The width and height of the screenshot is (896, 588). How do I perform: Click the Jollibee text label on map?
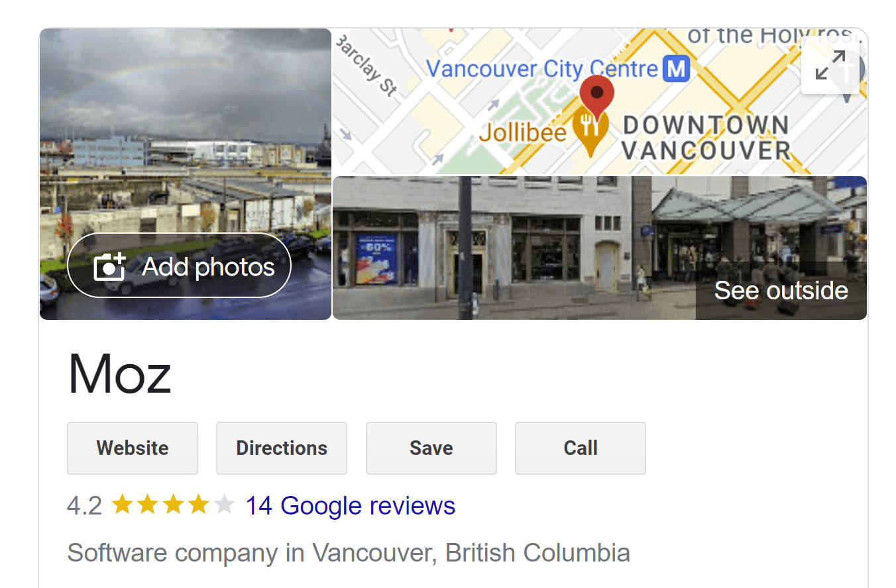pos(522,132)
